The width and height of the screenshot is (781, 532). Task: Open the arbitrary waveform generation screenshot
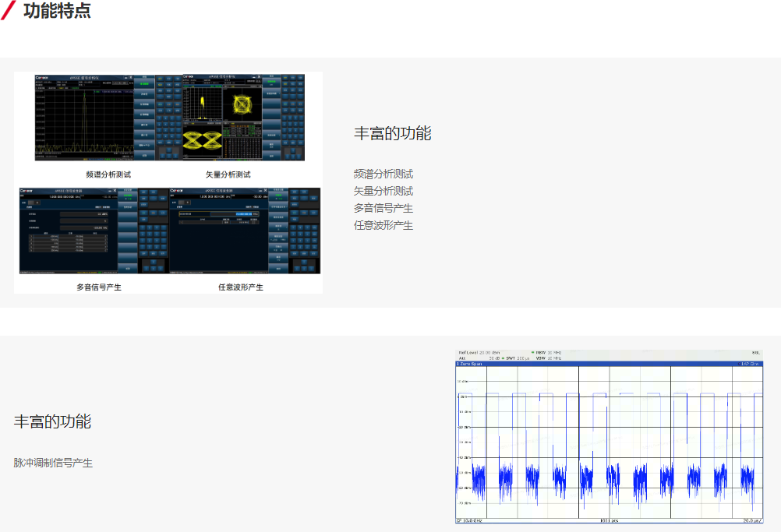click(x=243, y=231)
